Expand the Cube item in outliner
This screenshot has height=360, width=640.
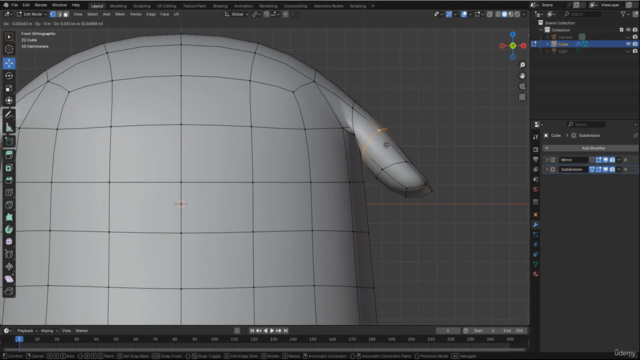pyautogui.click(x=547, y=44)
